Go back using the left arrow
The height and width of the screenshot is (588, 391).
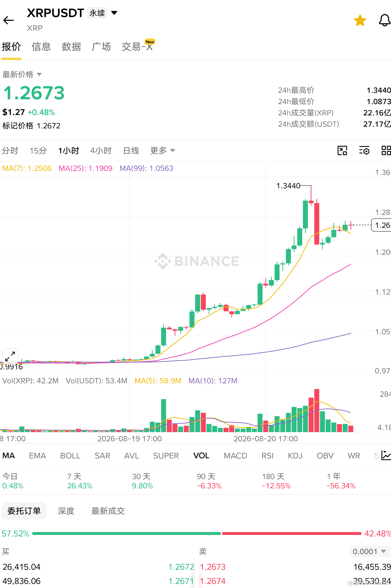(8, 20)
